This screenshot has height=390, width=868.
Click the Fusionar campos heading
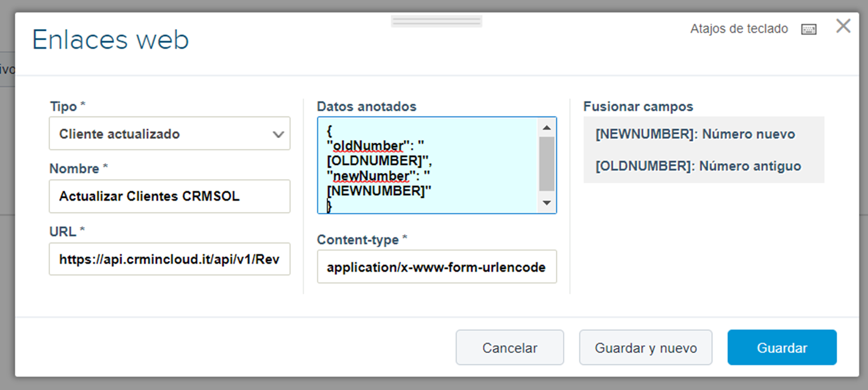[638, 106]
